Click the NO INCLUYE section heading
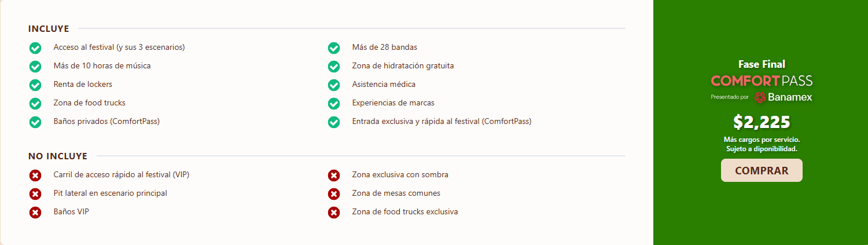Viewport: 868px width, 245px height. tap(58, 156)
